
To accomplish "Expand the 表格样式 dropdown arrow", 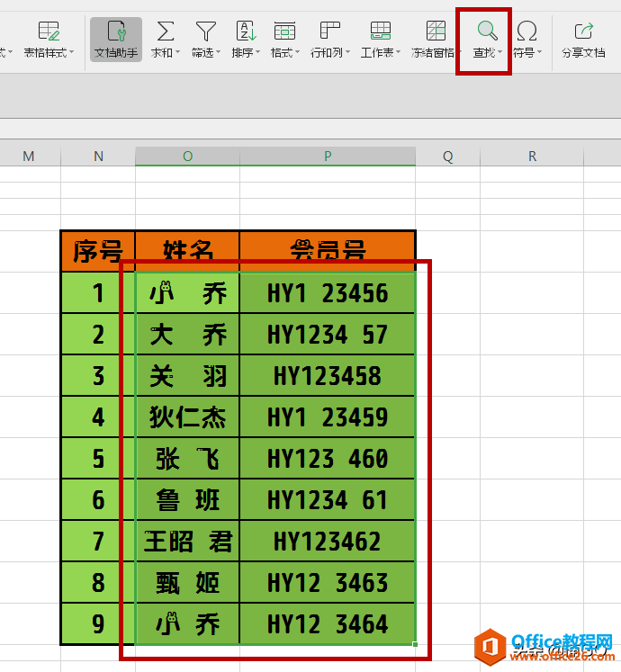I will (x=72, y=53).
